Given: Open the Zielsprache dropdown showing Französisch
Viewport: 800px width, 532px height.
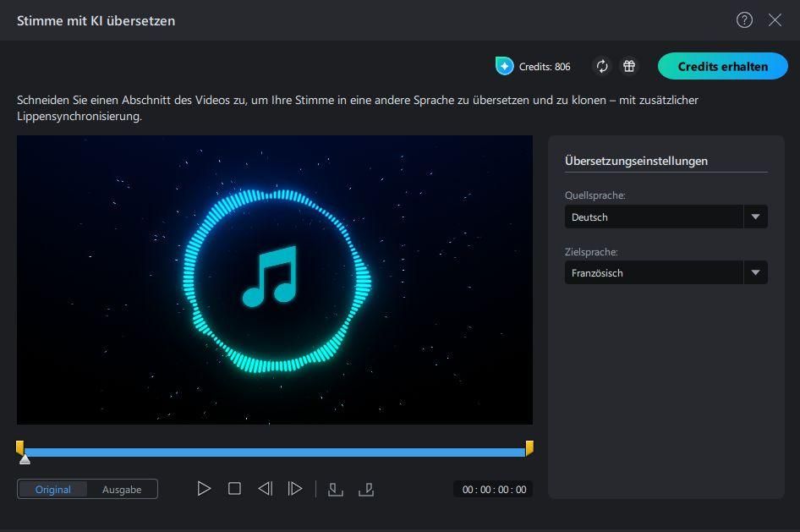Looking at the screenshot, I should tap(666, 273).
